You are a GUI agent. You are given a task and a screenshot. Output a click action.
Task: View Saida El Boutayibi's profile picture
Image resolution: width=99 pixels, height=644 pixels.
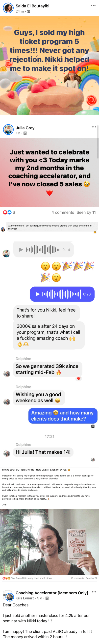coord(8,8)
